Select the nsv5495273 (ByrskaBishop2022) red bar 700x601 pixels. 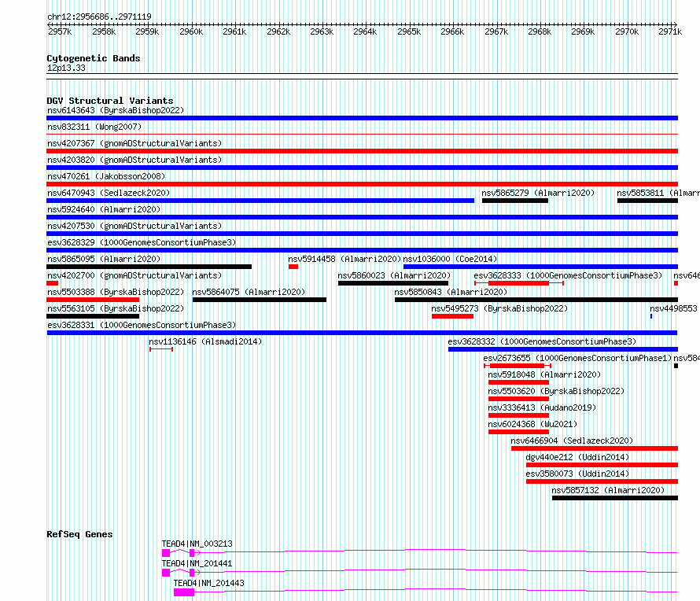pos(452,316)
